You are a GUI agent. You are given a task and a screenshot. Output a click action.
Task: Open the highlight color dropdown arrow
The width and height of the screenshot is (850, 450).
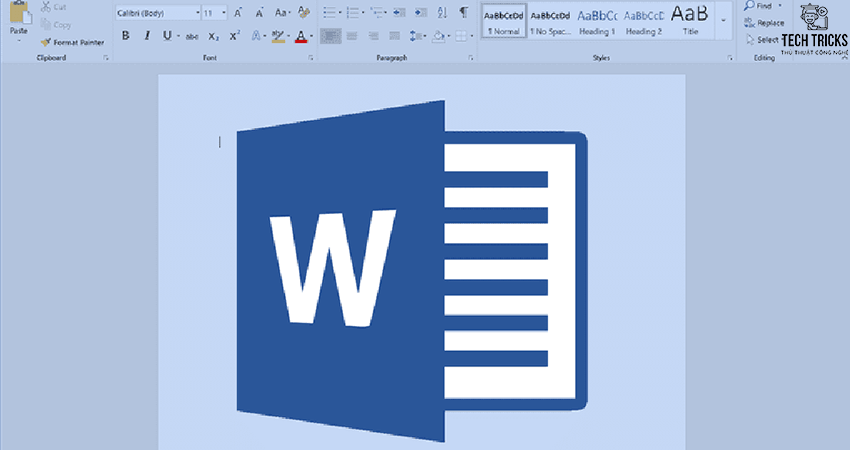(289, 36)
